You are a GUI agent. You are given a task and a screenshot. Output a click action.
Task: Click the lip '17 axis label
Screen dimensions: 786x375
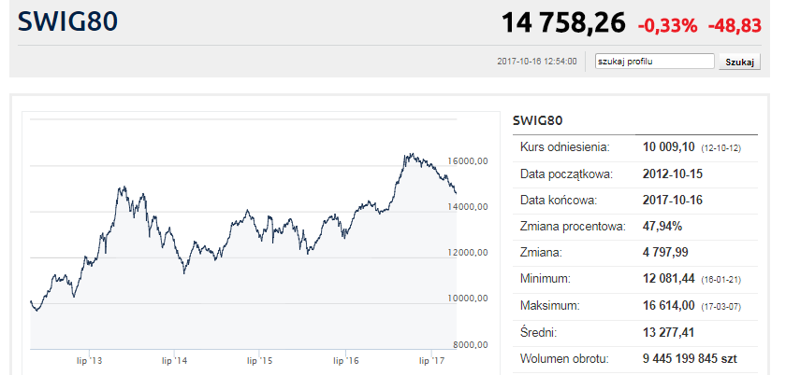coord(432,360)
